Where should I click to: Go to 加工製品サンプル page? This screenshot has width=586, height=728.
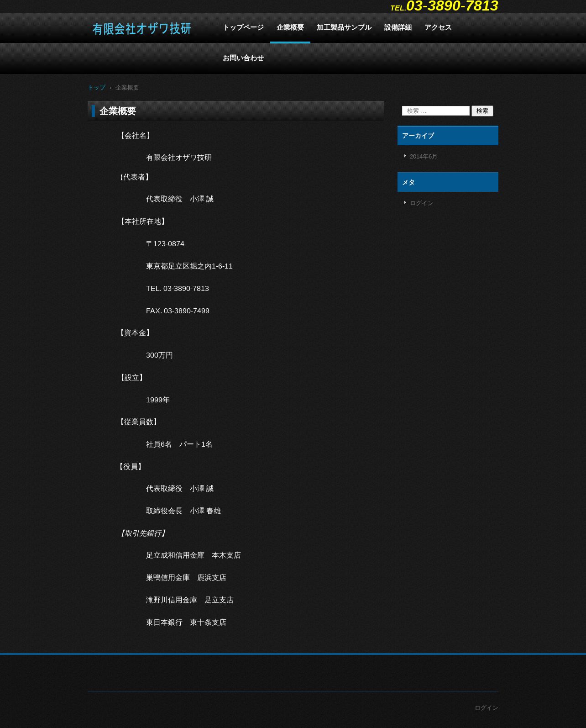point(344,28)
